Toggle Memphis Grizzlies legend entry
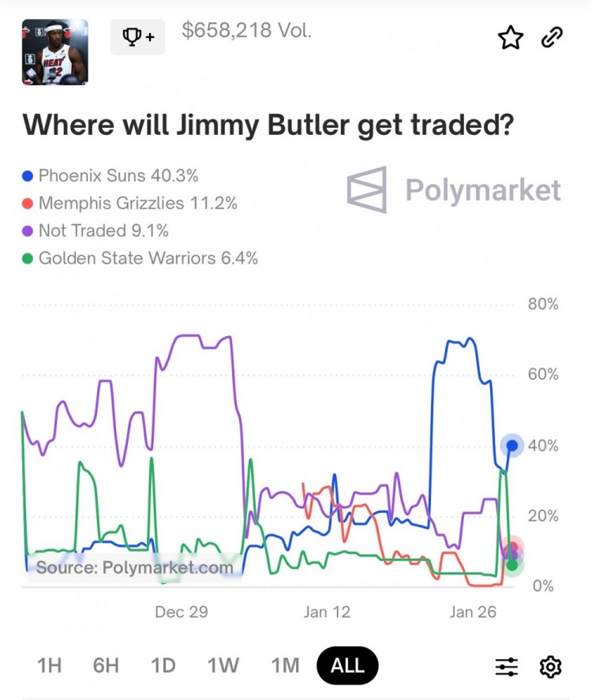 (130, 203)
